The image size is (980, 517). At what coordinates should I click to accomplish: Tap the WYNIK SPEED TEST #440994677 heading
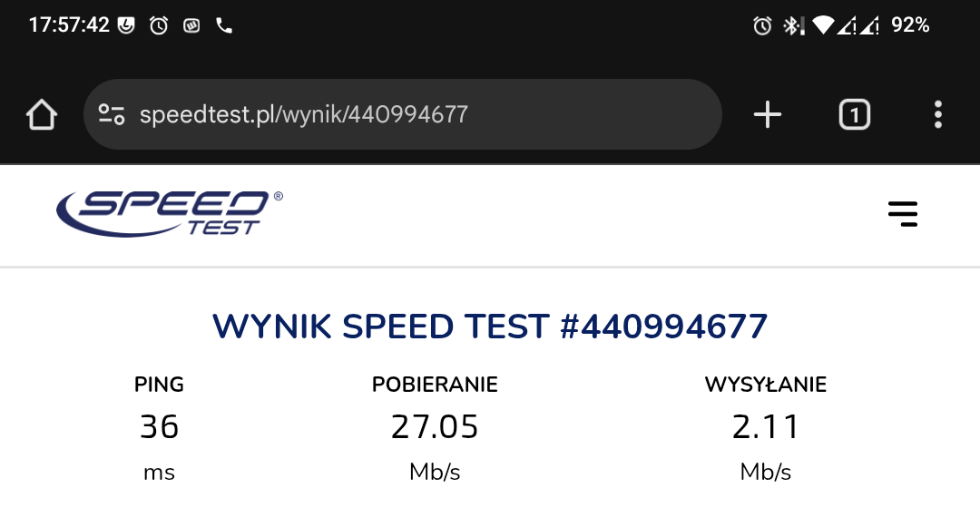point(490,327)
